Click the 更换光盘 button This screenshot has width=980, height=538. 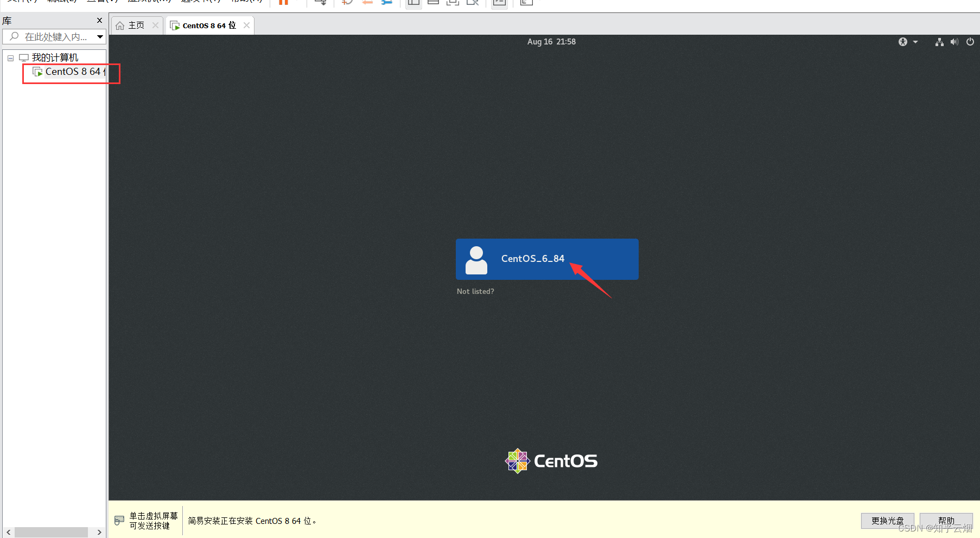888,521
